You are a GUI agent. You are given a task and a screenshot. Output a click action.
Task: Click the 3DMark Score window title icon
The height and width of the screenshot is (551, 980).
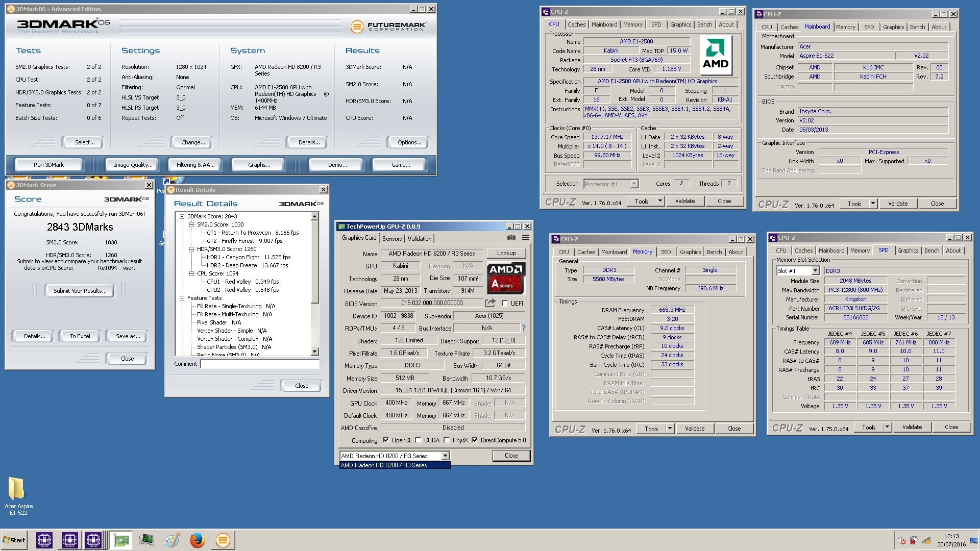(x=11, y=185)
